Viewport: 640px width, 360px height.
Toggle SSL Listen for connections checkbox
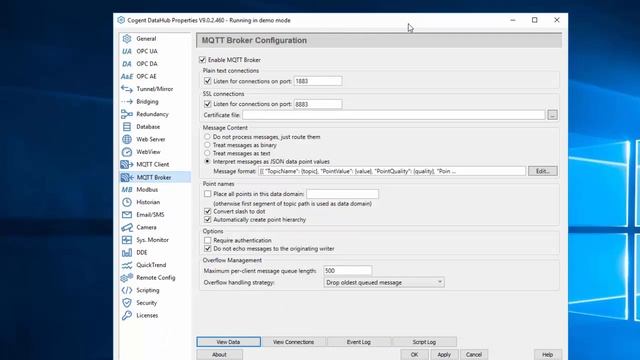[207, 104]
